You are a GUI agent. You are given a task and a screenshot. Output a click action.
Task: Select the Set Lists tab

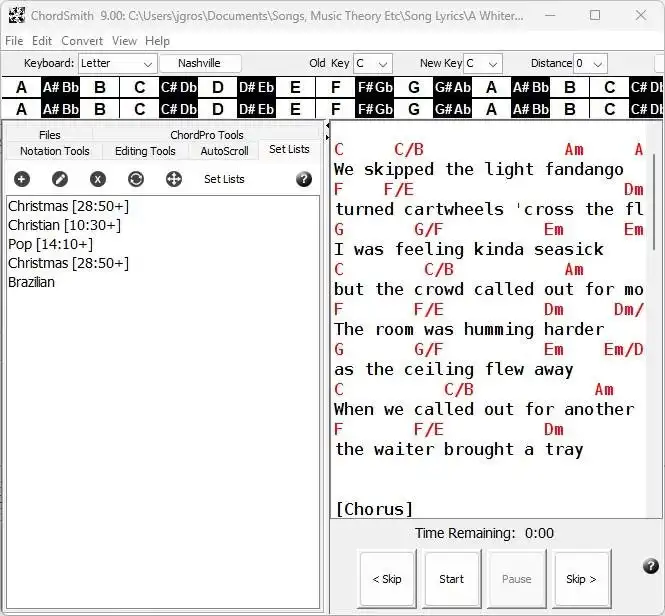click(x=289, y=149)
